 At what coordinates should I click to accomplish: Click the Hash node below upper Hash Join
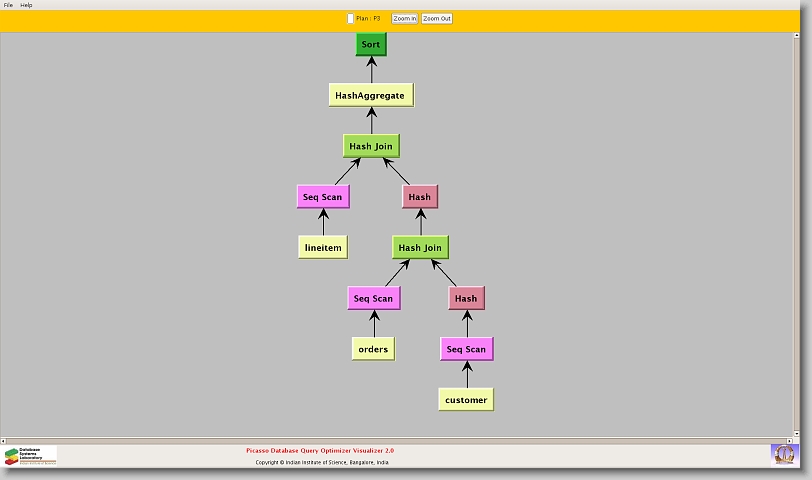pyautogui.click(x=420, y=197)
